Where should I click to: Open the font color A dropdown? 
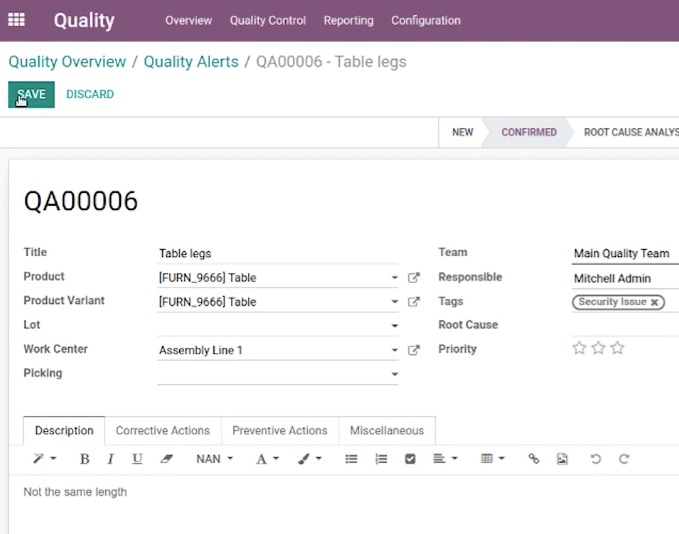click(267, 459)
